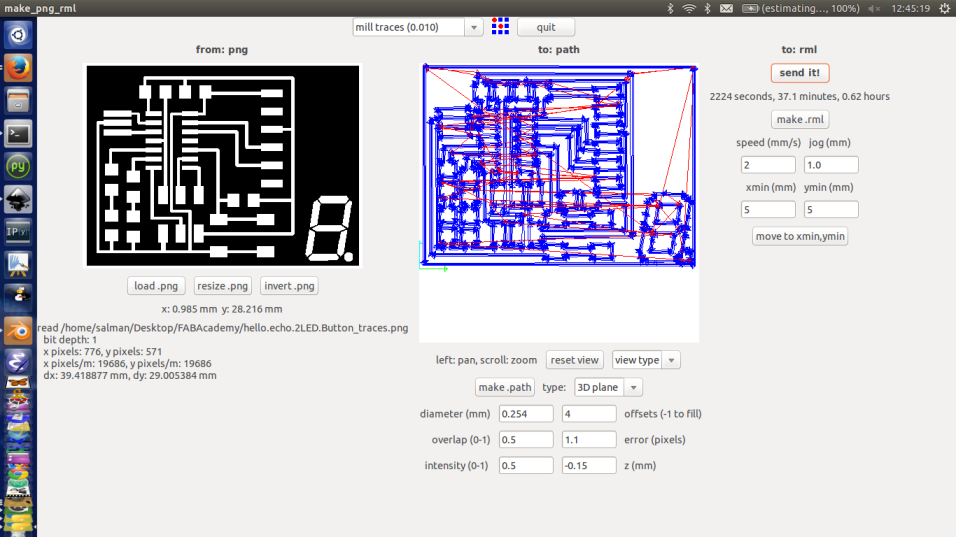The image size is (956, 537).
Task: Edit the speed (mm/s) field
Action: point(768,165)
